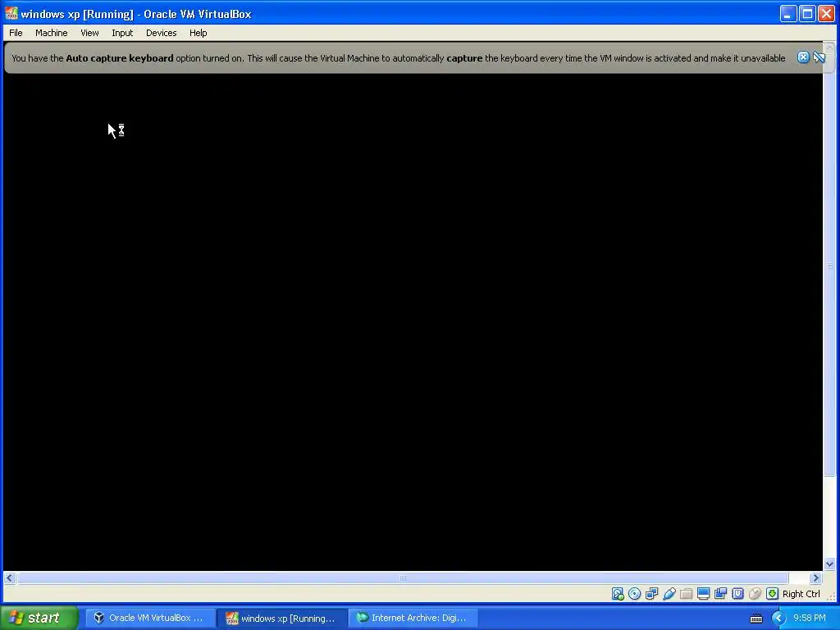The width and height of the screenshot is (840, 630).
Task: Switch to Oracle VM VirtualBox Manager taskbar button
Action: point(149,618)
